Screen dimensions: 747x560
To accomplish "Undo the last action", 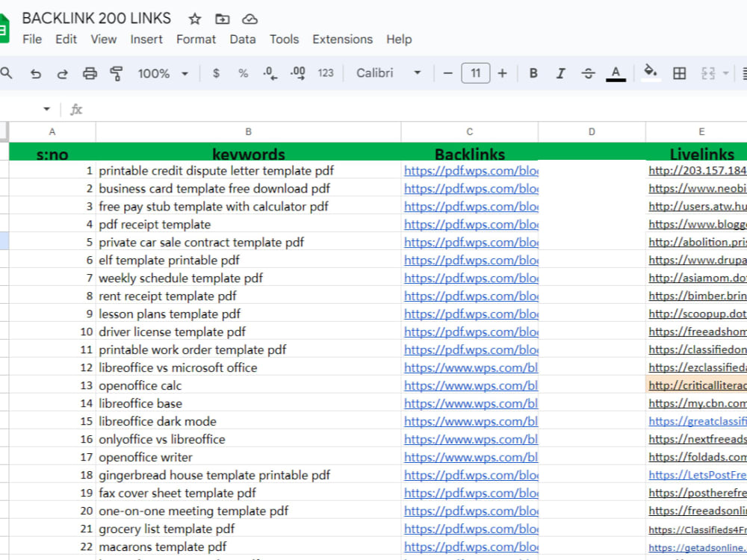I will coord(36,73).
